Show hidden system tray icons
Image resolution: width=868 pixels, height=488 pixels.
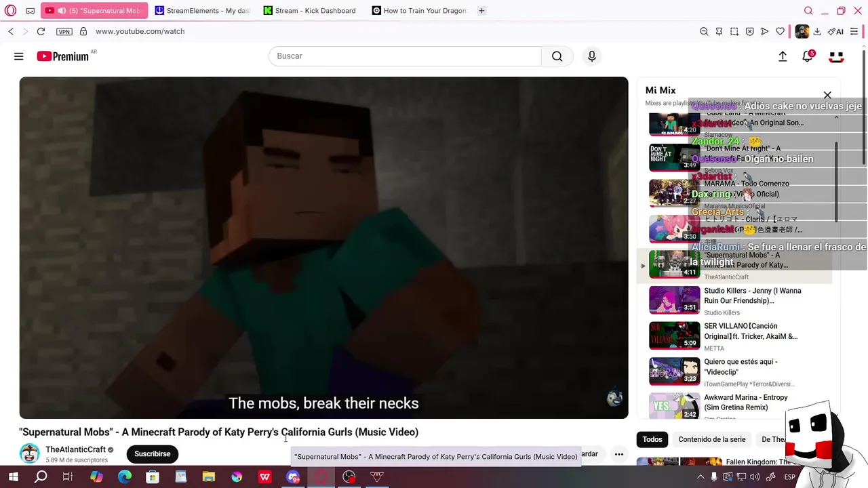pos(701,477)
